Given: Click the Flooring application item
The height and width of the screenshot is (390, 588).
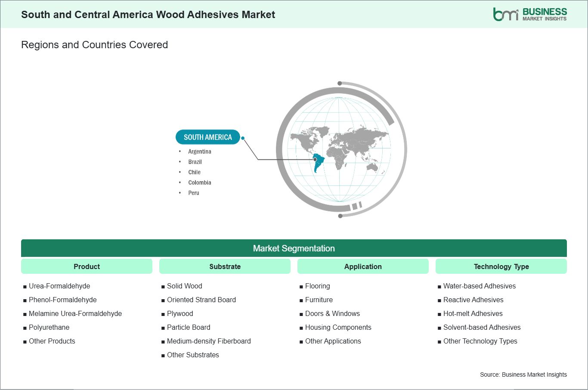Looking at the screenshot, I should (x=318, y=286).
